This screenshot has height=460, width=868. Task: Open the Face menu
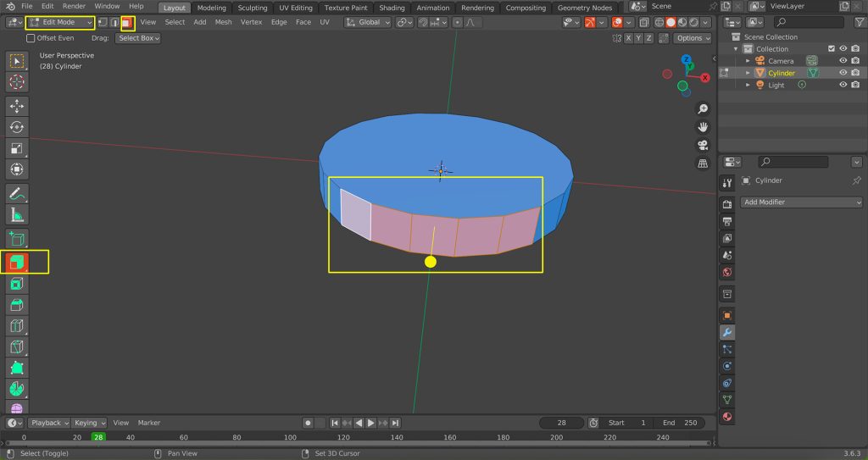tap(303, 22)
